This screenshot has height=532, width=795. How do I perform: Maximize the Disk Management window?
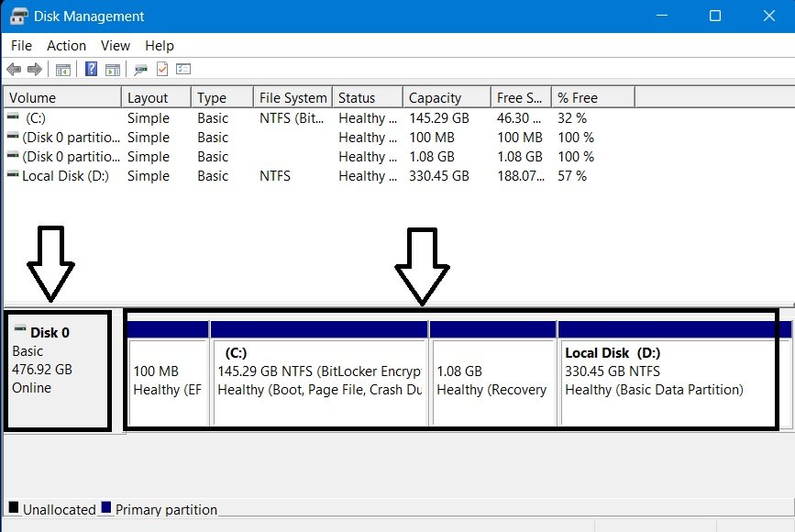[715, 16]
